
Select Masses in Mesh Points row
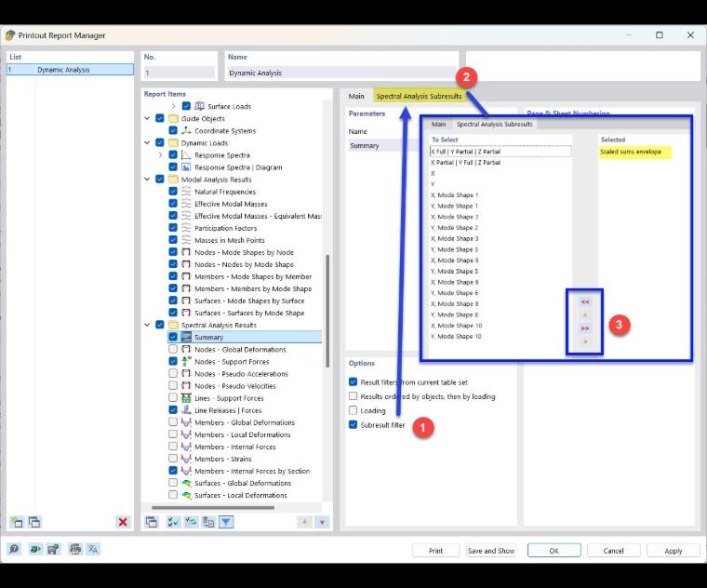(230, 240)
